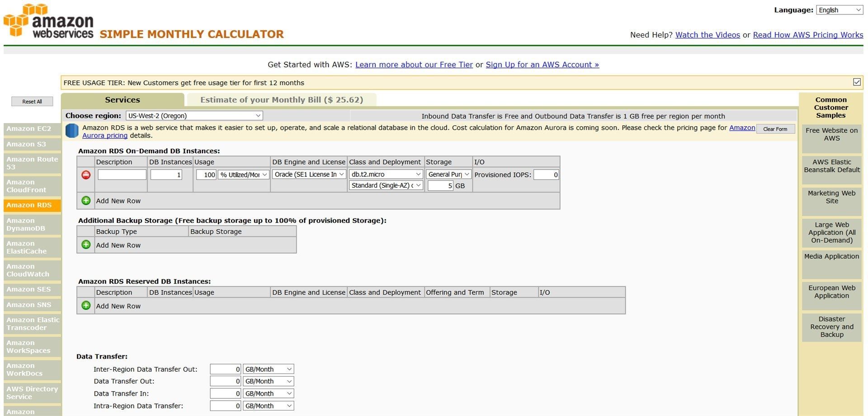Switch to Estimate of your Monthly Bill tab
Image resolution: width=868 pixels, height=416 pixels.
pos(282,100)
